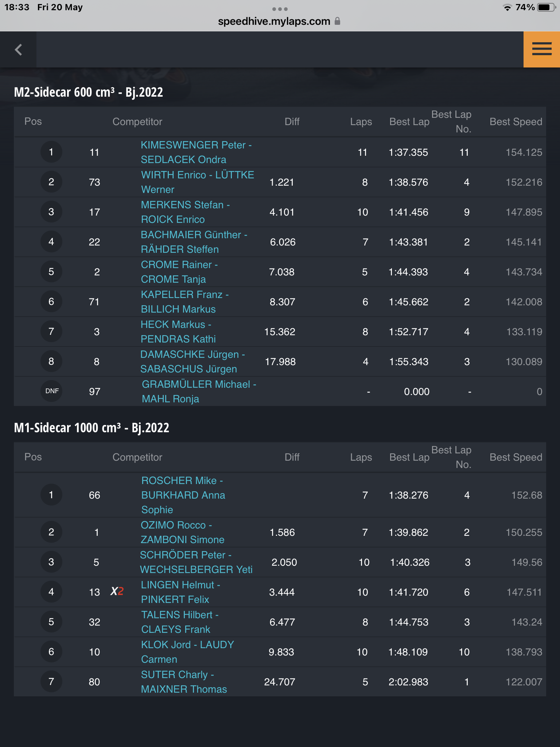
Task: Open the three-dot multitasking menu at the top
Action: click(280, 9)
